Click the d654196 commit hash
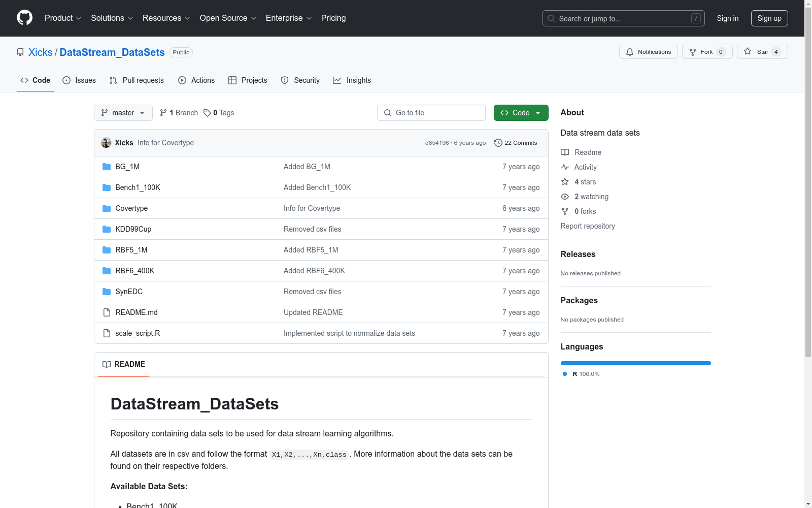This screenshot has height=508, width=812. click(437, 143)
